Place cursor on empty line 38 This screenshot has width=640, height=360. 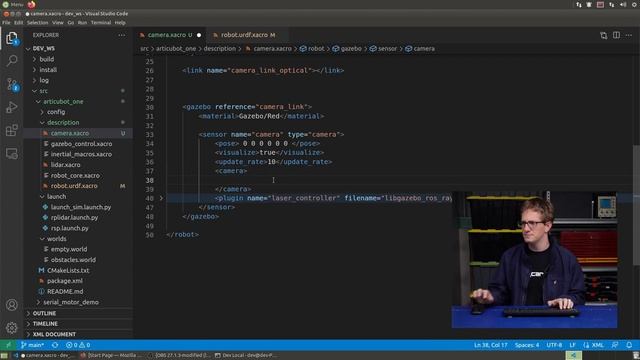[310, 180]
